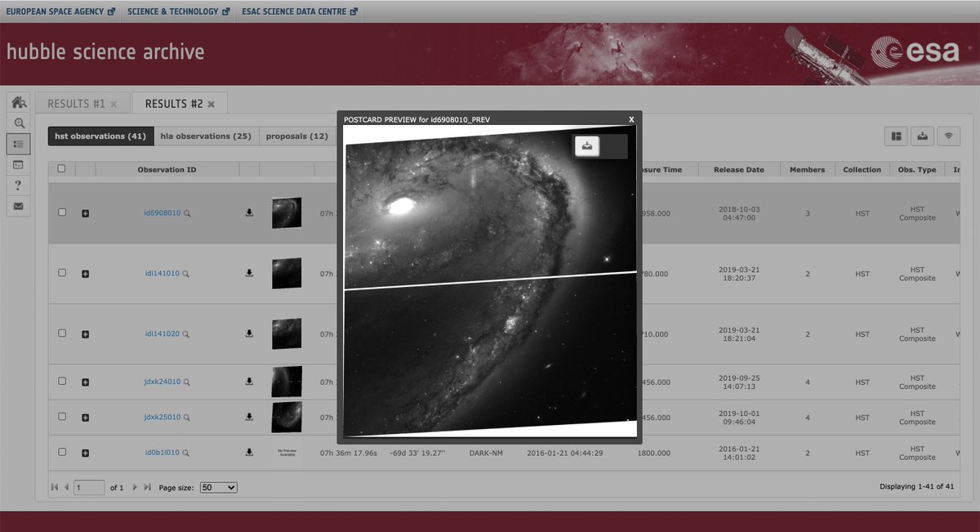The width and height of the screenshot is (980, 532).
Task: Expand the jdxk25010 row
Action: [86, 418]
